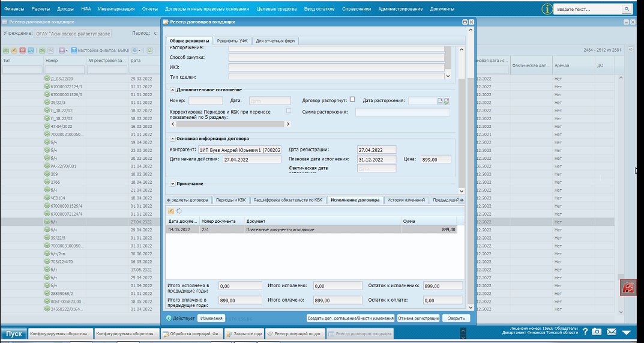
Task: Click status check icon on row Д_03.22/29
Action: (x=47, y=78)
